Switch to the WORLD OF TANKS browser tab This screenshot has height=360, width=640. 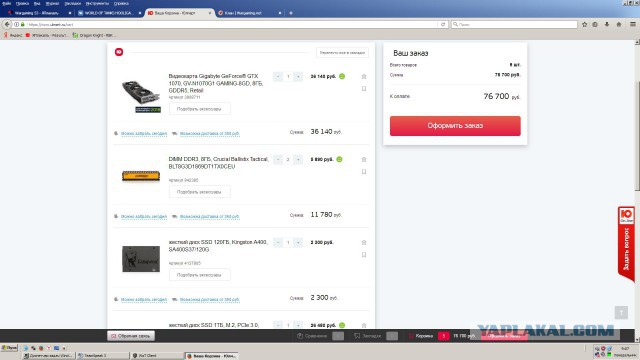point(109,13)
